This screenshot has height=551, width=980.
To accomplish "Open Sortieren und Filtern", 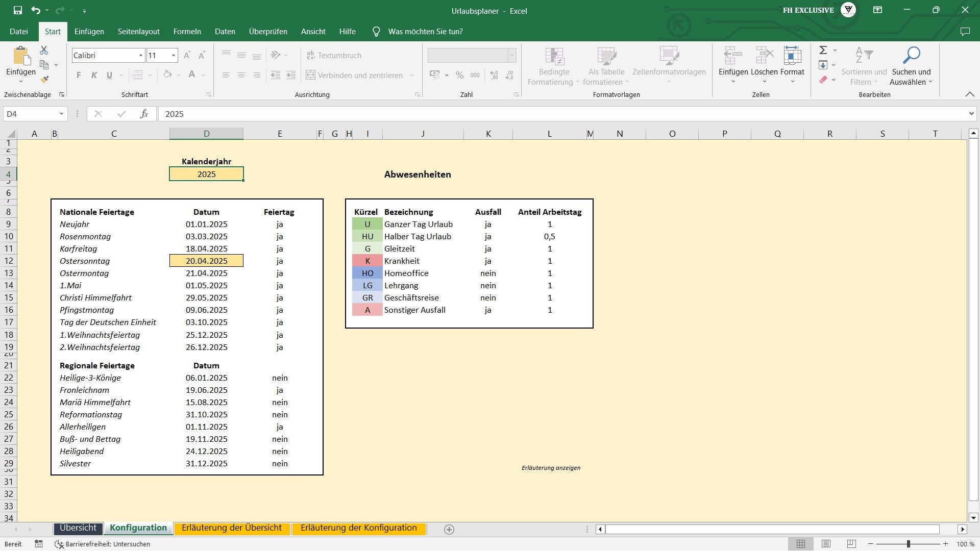I will click(x=864, y=65).
